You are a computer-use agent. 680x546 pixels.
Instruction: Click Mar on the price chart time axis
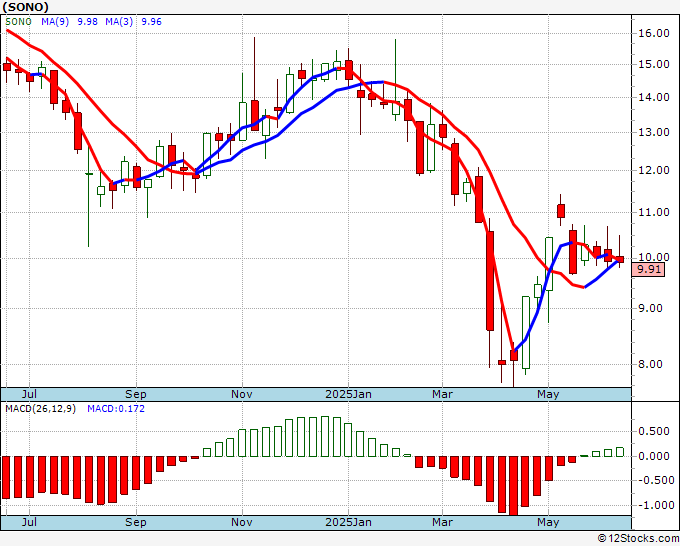442,394
